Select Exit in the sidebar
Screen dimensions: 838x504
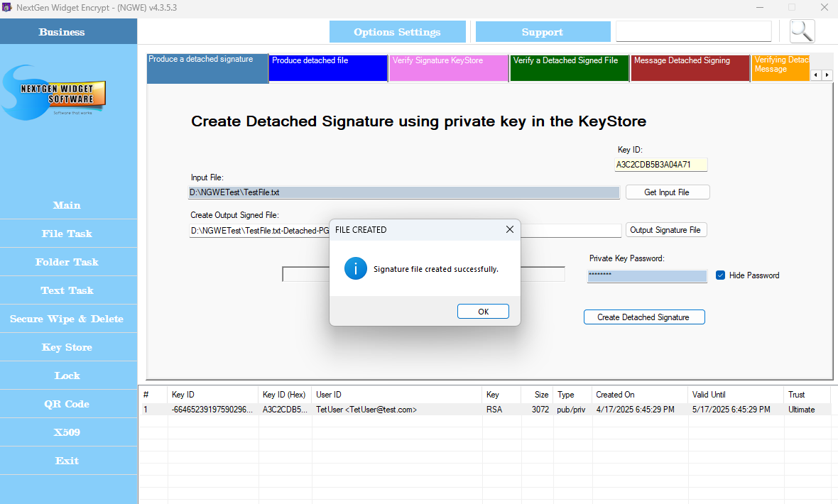click(x=68, y=461)
